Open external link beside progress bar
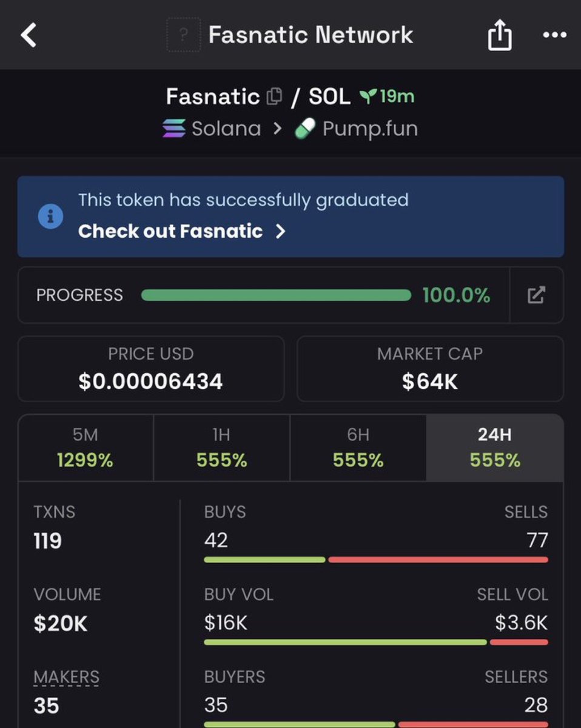Image resolution: width=581 pixels, height=728 pixels. 536,295
